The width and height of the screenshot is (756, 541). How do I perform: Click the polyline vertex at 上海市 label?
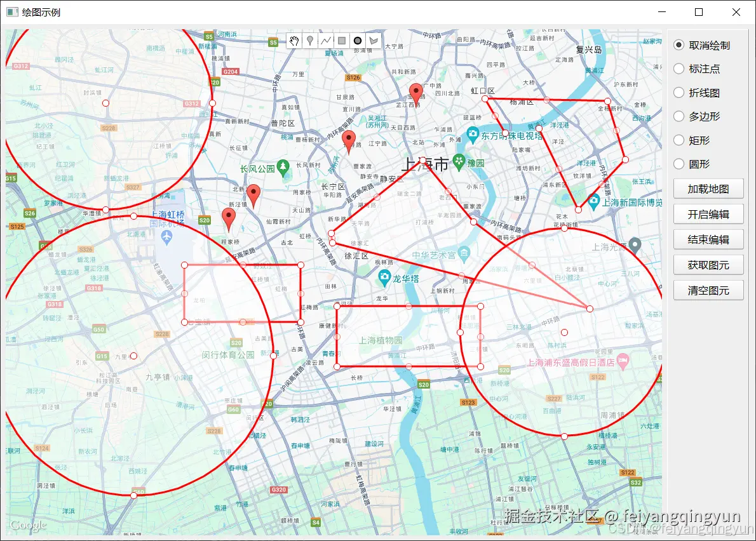(422, 160)
